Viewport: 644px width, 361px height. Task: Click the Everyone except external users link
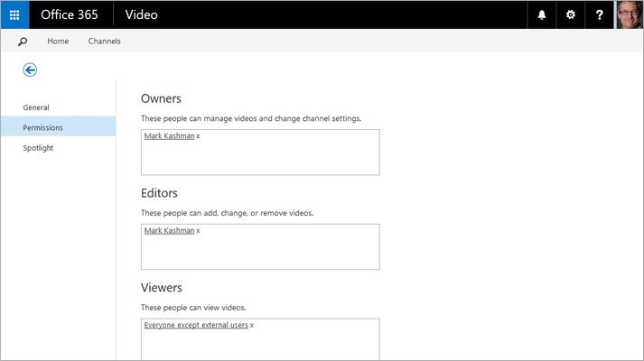(196, 325)
